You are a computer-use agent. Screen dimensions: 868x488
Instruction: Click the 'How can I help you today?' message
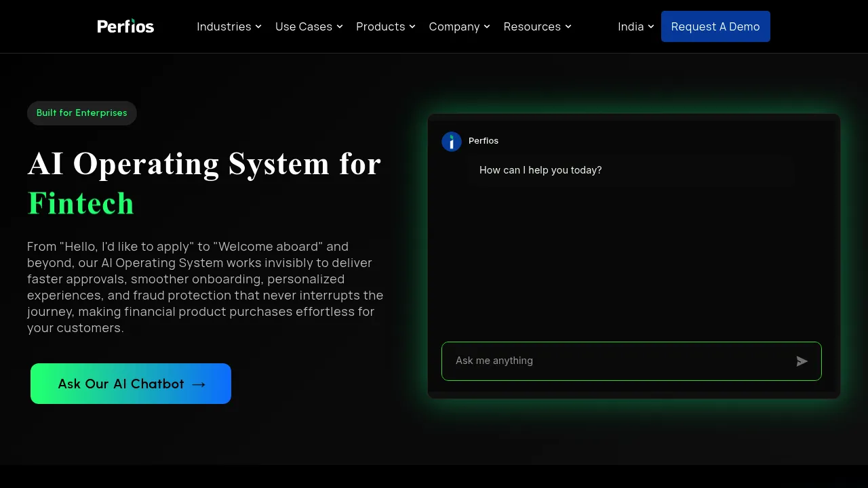540,170
